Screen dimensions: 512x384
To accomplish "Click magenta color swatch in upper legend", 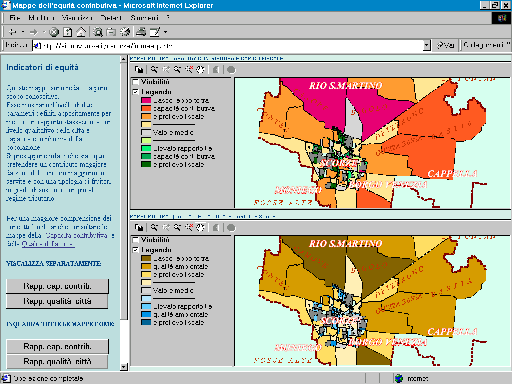I will [146, 100].
